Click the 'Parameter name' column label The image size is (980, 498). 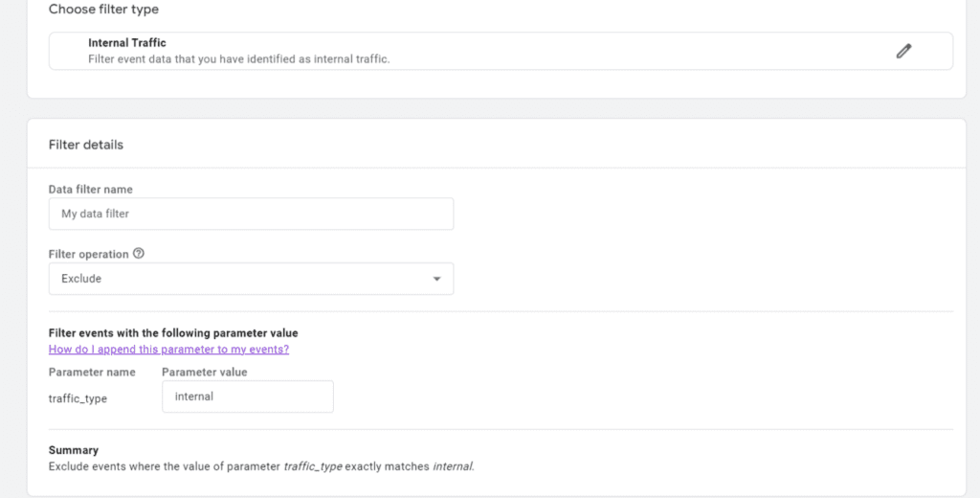click(x=92, y=372)
